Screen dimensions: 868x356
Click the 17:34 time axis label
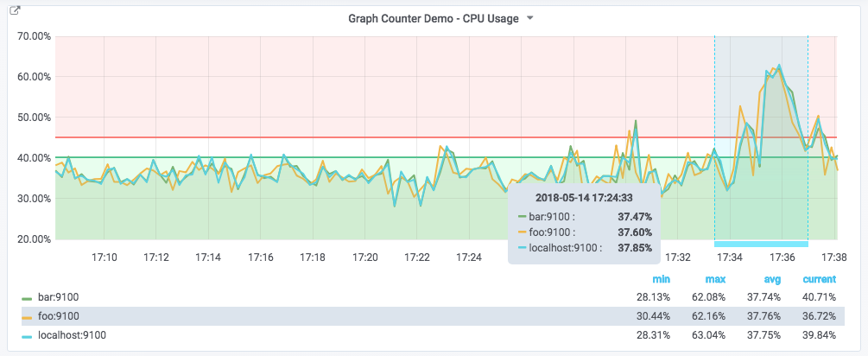click(730, 257)
